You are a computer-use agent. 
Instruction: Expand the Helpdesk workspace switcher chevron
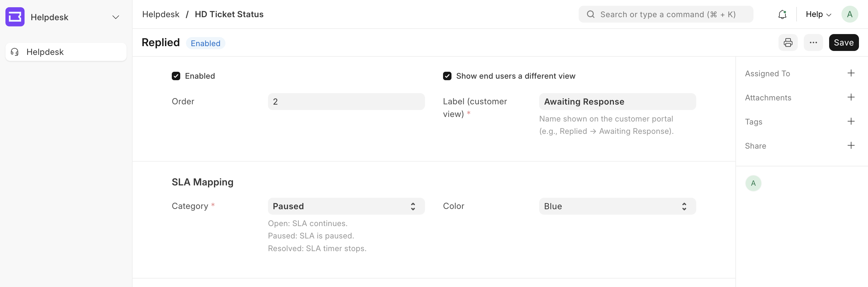point(115,17)
